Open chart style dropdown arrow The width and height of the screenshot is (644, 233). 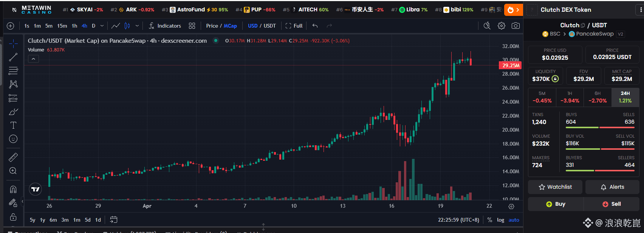click(x=137, y=26)
